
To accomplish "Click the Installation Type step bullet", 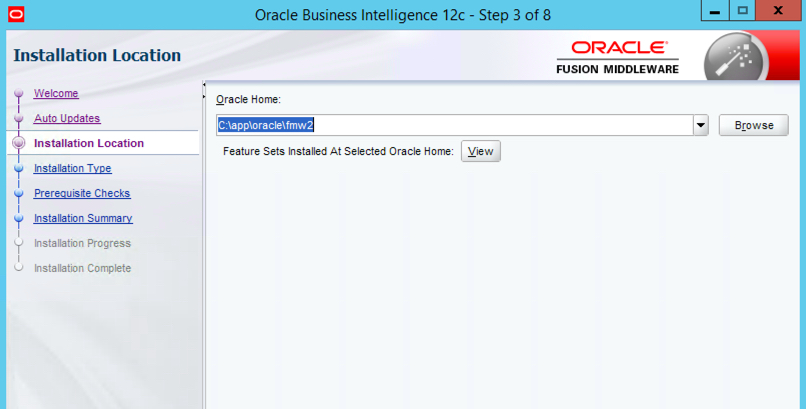I will (x=19, y=169).
